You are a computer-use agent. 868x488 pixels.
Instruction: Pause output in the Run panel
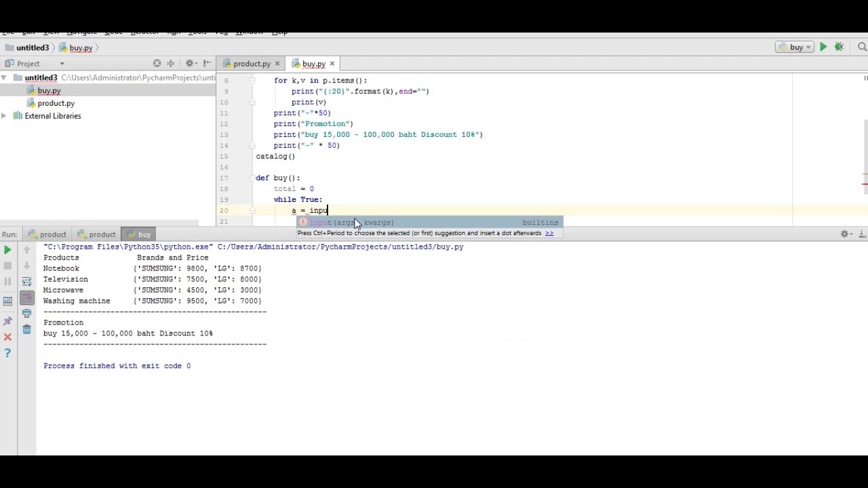pyautogui.click(x=7, y=281)
